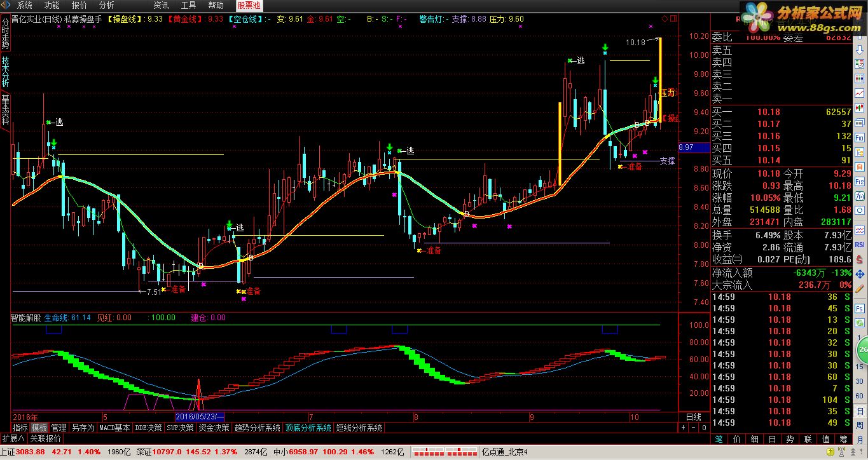Open the 分析 menu

point(106,5)
